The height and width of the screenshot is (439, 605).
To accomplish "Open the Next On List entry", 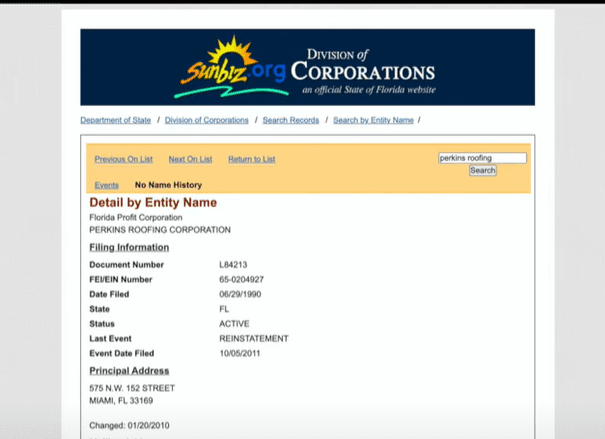I will [x=190, y=159].
